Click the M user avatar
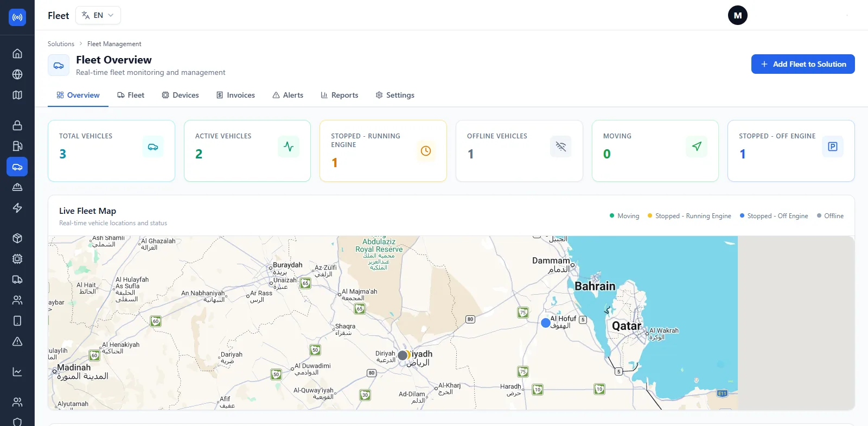 pos(738,15)
